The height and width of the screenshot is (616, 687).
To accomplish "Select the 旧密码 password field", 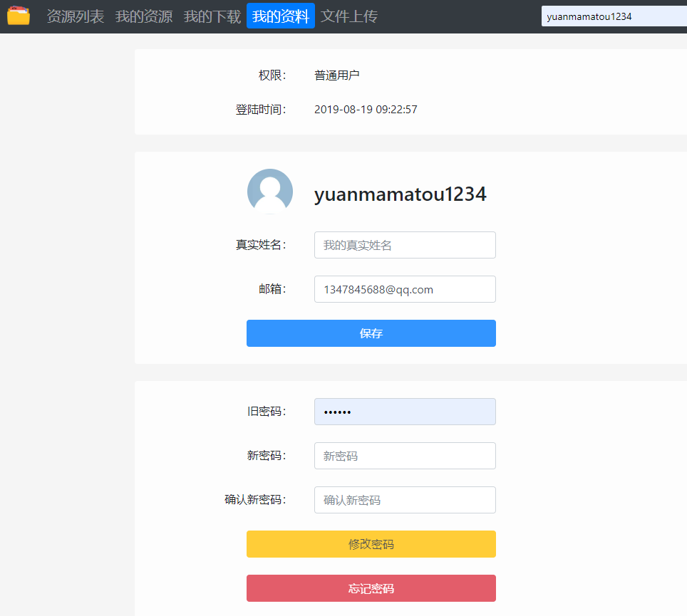I will tap(405, 412).
